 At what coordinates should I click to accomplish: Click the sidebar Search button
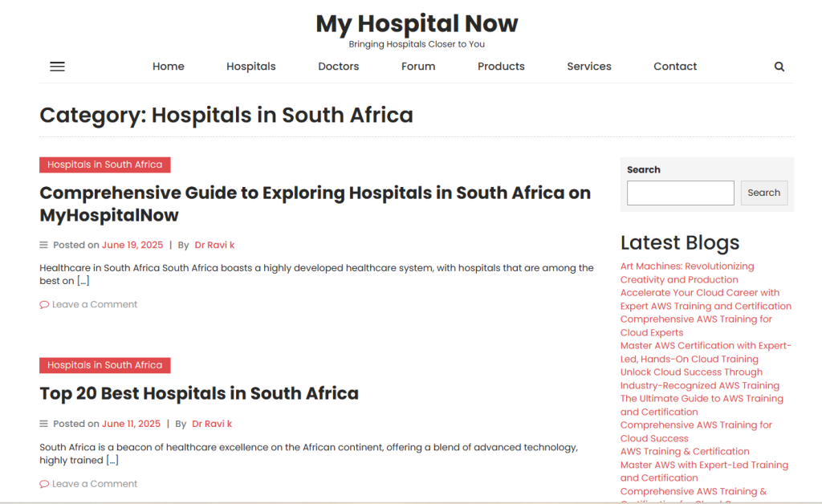tap(763, 193)
